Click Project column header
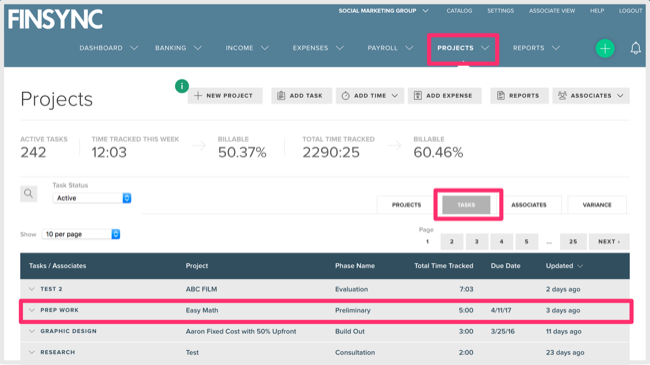Viewport: 650px width, 365px height. click(x=197, y=266)
